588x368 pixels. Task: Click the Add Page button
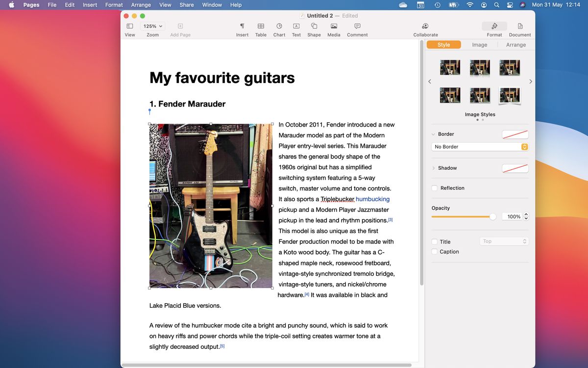point(180,28)
